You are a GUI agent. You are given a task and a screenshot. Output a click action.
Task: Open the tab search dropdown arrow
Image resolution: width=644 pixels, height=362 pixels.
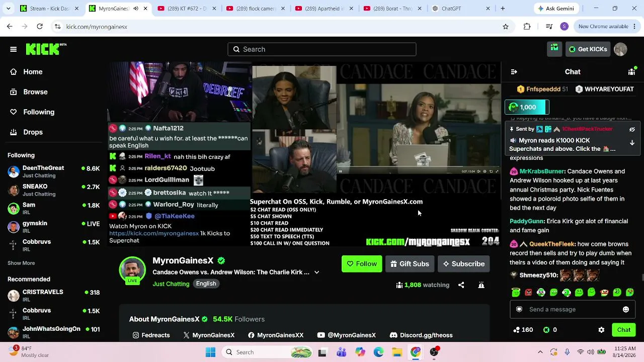[8, 9]
